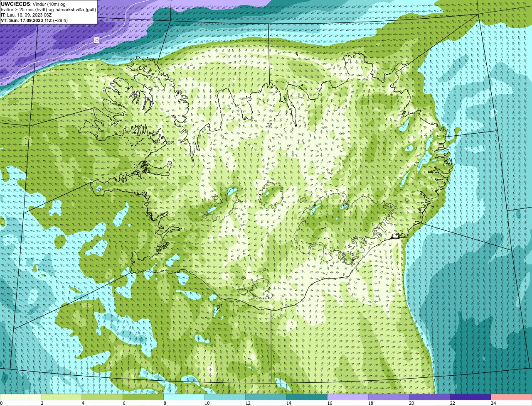Image resolution: width=532 pixels, height=406 pixels.
Task: Click the '25' gust contour label on map
Action: coord(97,40)
